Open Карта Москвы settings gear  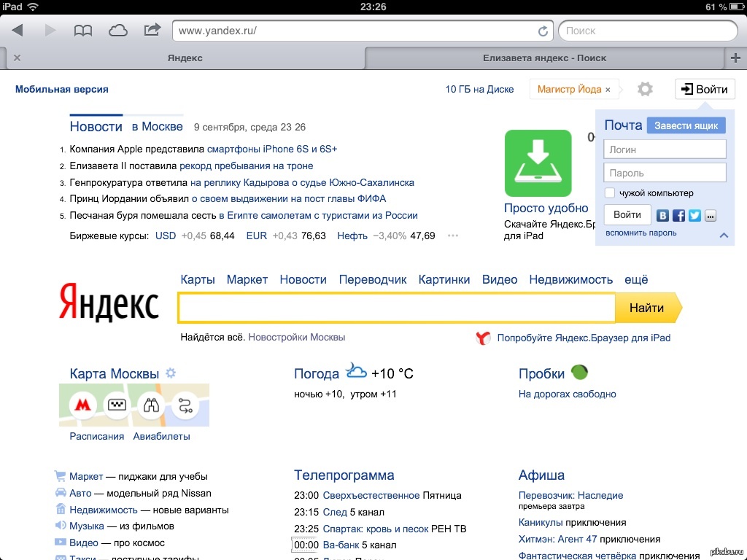pyautogui.click(x=171, y=373)
